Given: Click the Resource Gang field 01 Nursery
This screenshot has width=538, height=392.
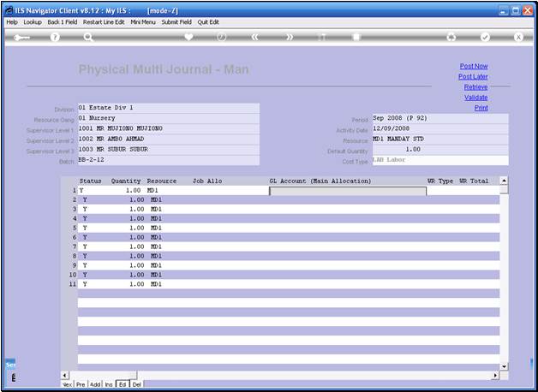Looking at the screenshot, I should 169,118.
